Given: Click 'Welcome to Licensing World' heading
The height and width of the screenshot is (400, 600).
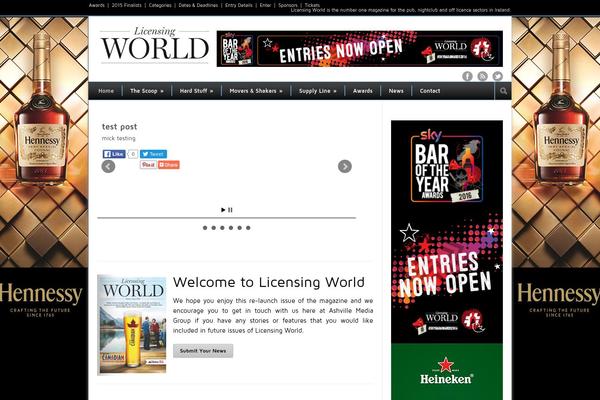Looking at the screenshot, I should [269, 282].
